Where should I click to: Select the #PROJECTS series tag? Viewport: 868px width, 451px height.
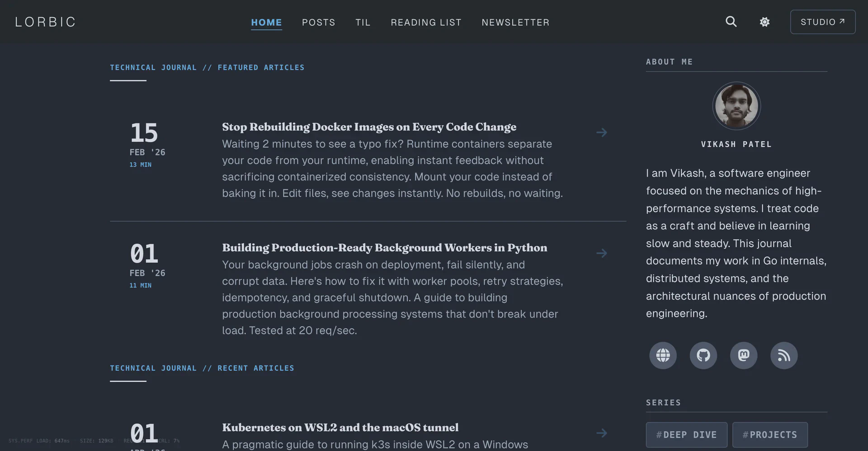coord(770,435)
